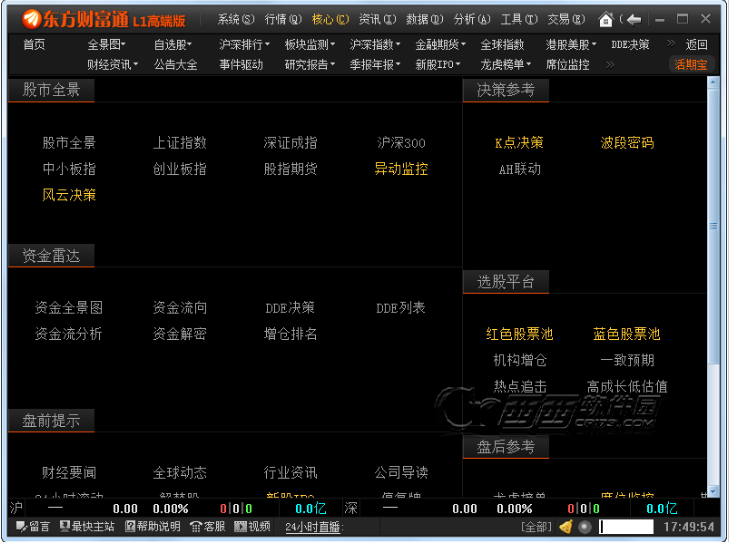Open the 季报年报 dropdown
The image size is (730, 542).
(x=375, y=65)
